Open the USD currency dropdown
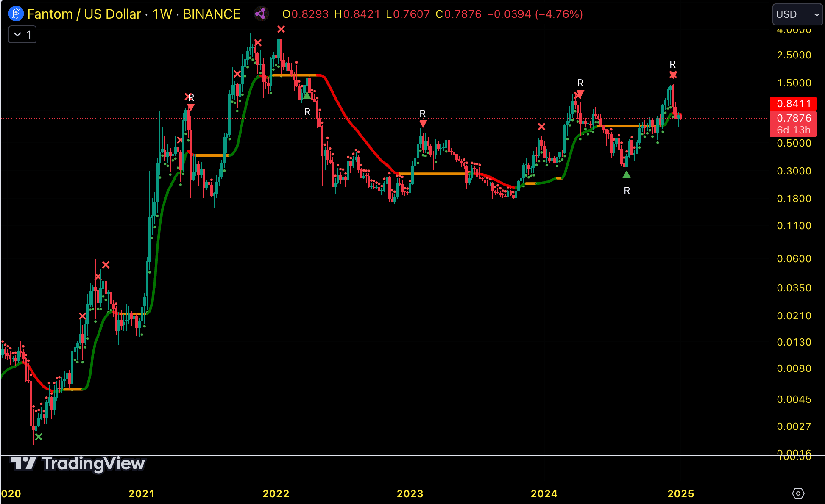 pos(797,14)
